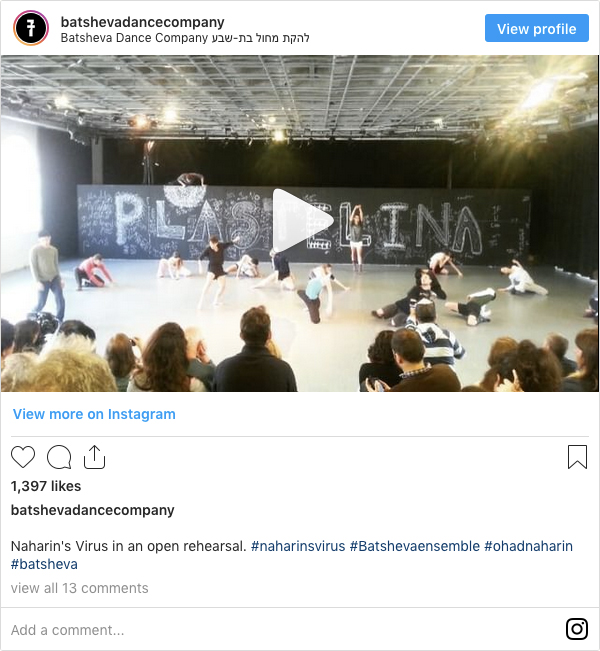The width and height of the screenshot is (600, 651).
Task: Open the #naharinsvirus hashtag
Action: [x=298, y=546]
